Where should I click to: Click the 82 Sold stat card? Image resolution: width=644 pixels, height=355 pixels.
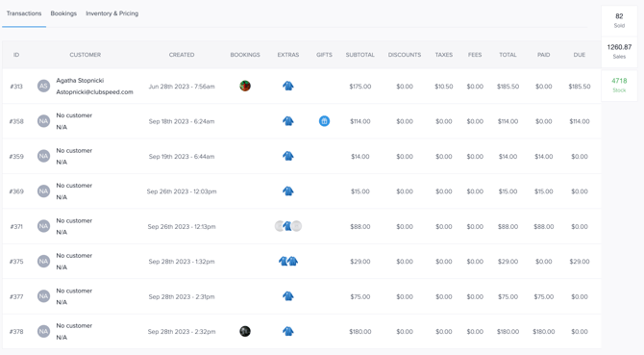[x=619, y=20]
